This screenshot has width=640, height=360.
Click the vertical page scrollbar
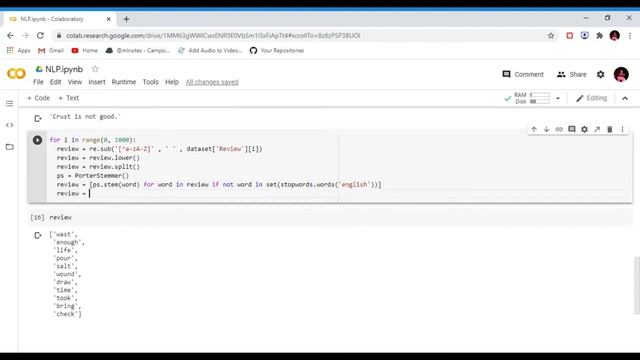637,285
